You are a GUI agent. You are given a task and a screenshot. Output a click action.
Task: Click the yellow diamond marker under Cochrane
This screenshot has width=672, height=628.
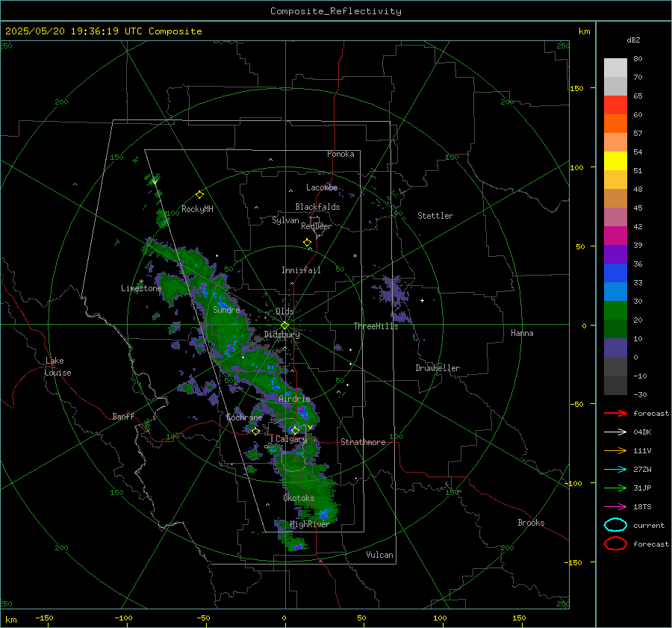coord(255,431)
